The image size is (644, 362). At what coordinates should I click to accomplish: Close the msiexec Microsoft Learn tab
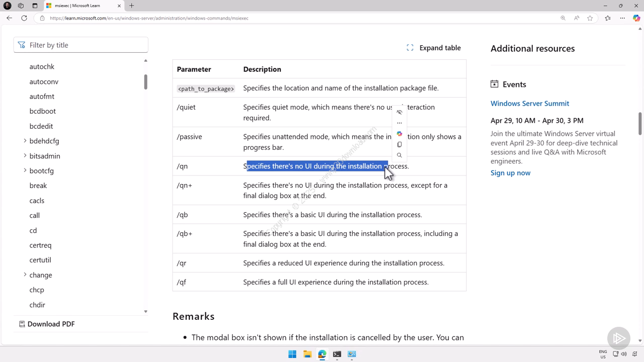pyautogui.click(x=119, y=6)
